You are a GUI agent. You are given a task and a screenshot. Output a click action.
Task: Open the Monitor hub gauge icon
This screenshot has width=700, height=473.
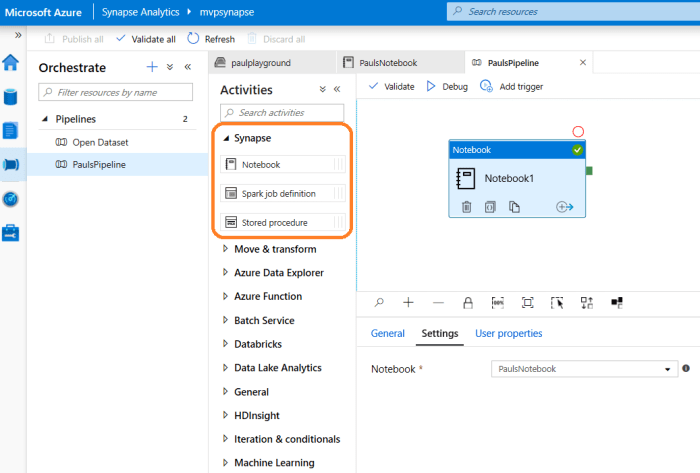[x=11, y=198]
